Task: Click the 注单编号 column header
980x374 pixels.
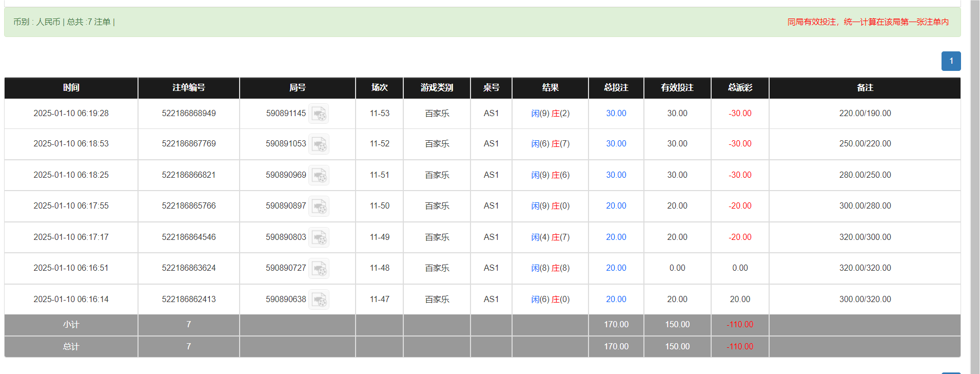Action: tap(189, 88)
